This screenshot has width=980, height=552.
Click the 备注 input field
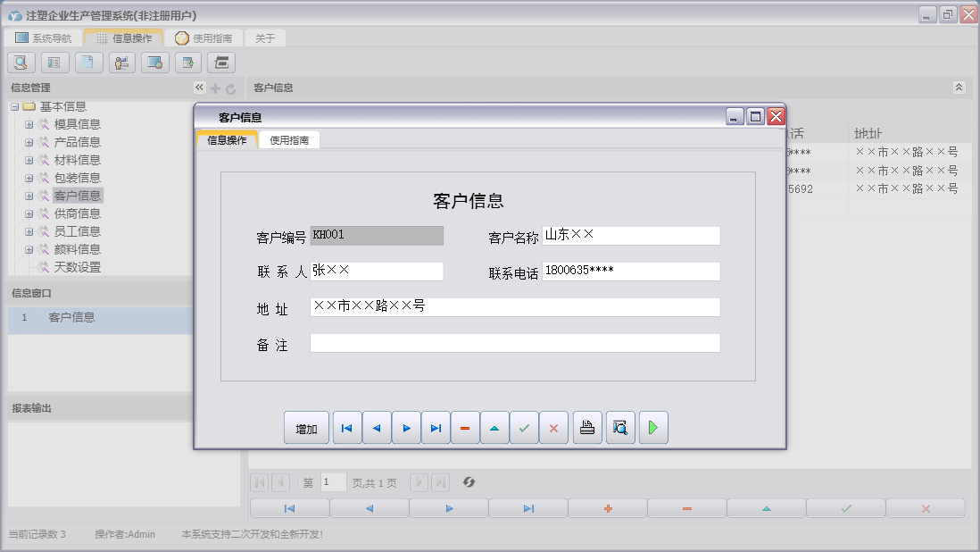514,343
